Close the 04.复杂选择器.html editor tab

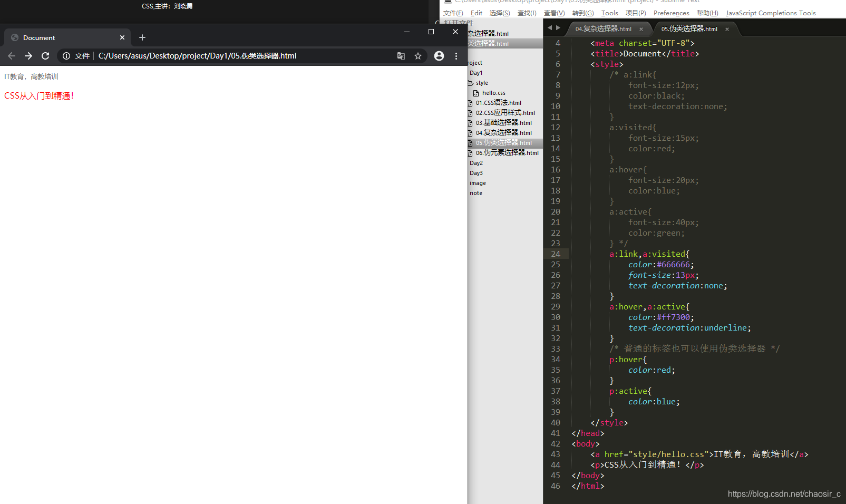click(641, 29)
